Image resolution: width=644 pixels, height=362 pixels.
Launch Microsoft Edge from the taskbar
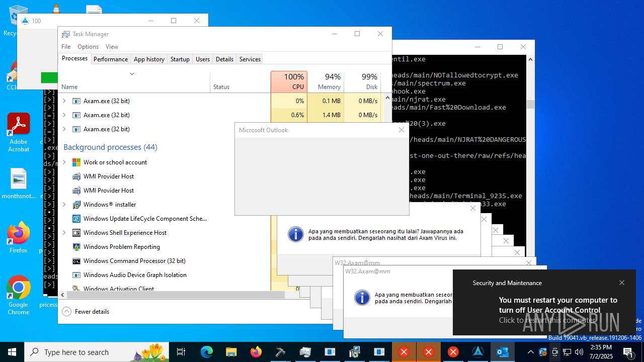(x=207, y=352)
